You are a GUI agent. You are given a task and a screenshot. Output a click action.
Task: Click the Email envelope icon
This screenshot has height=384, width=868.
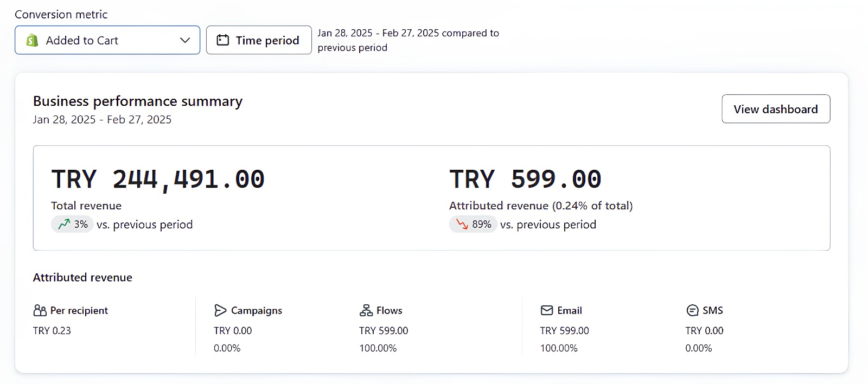coord(547,310)
